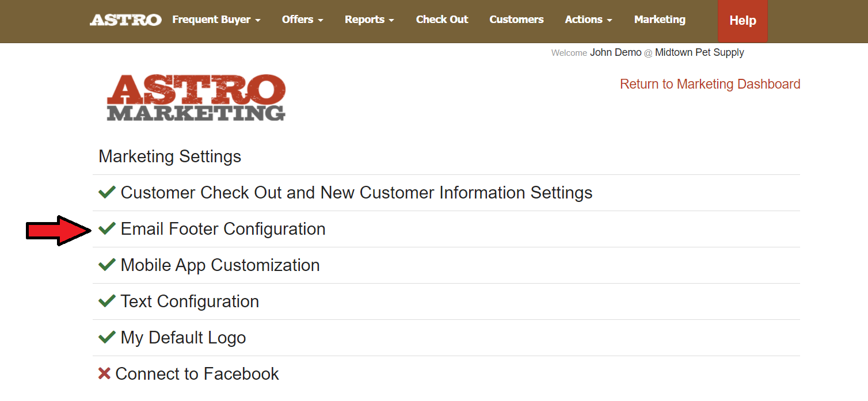Screen dimensions: 868x401
Task: Open the Frequent Buyer dropdown menu
Action: coord(216,20)
